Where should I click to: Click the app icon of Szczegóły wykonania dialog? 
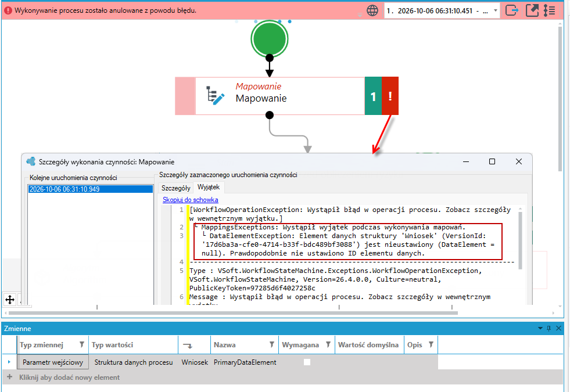pyautogui.click(x=31, y=161)
